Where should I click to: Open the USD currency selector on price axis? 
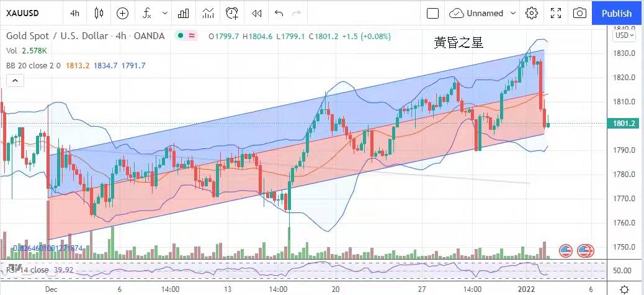pos(623,35)
